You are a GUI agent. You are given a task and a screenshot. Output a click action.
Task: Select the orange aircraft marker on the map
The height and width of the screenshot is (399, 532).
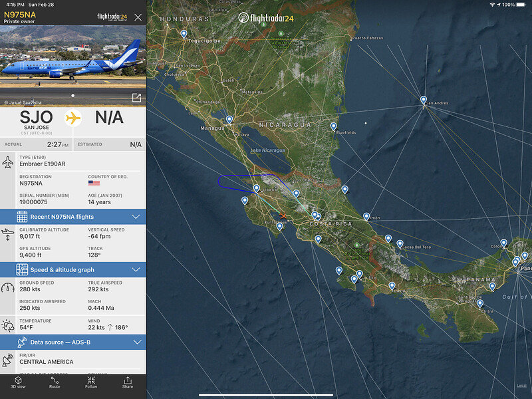point(283,215)
